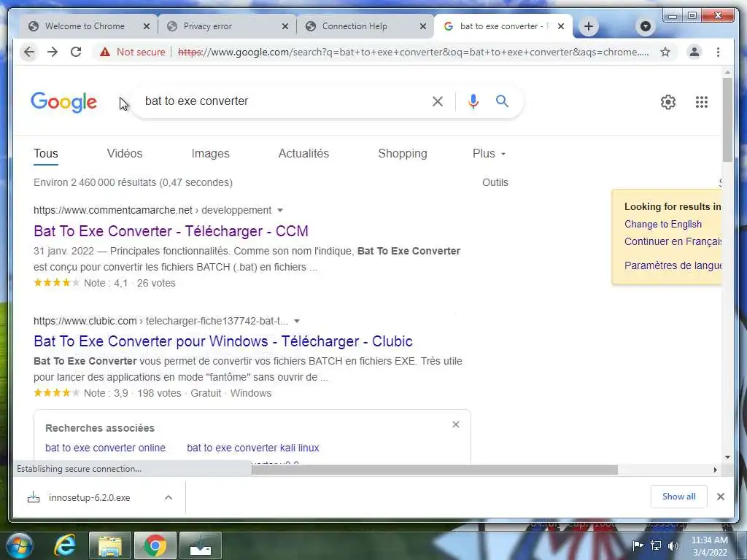Click Continuer en Français link
Image resolution: width=747 pixels, height=560 pixels.
pyautogui.click(x=673, y=241)
